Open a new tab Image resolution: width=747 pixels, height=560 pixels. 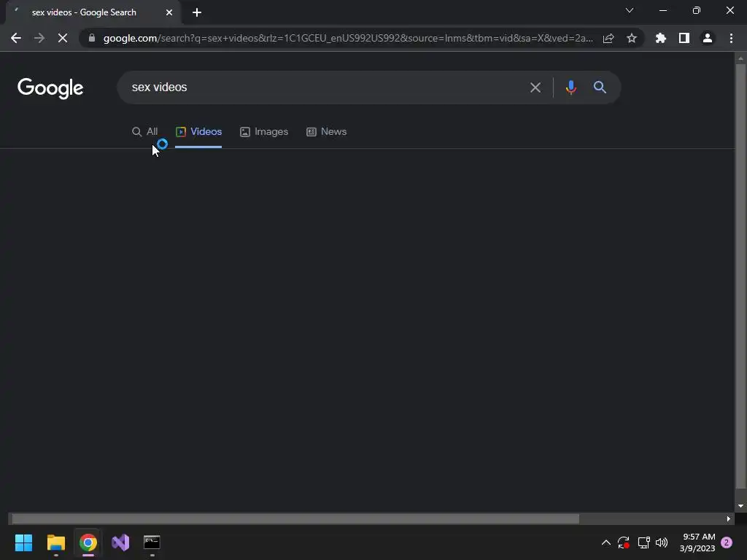coord(197,12)
